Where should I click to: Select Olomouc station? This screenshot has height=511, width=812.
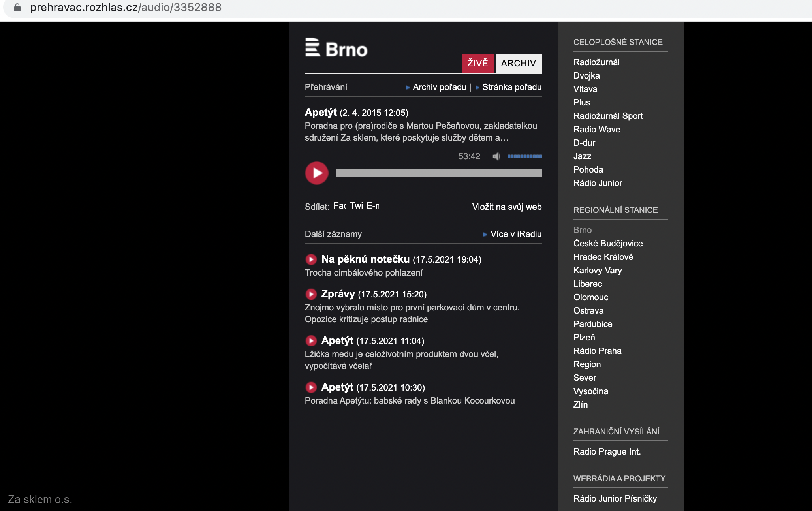[591, 297]
